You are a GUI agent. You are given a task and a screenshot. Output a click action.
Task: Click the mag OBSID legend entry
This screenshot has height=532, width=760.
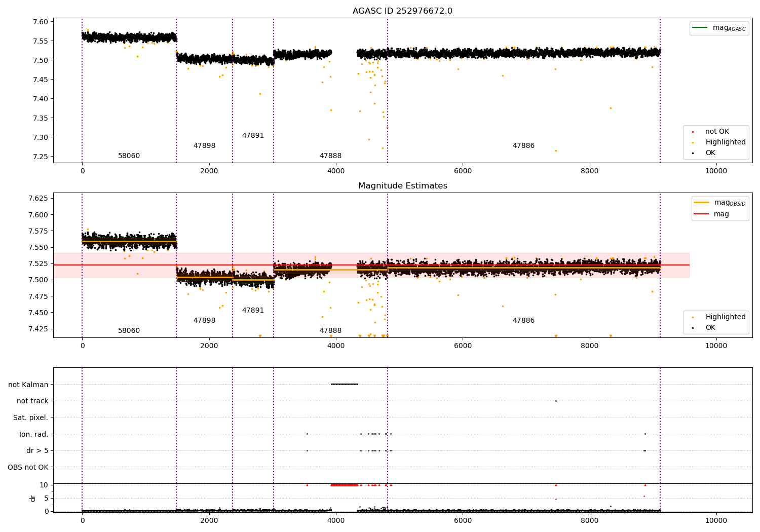(x=720, y=203)
